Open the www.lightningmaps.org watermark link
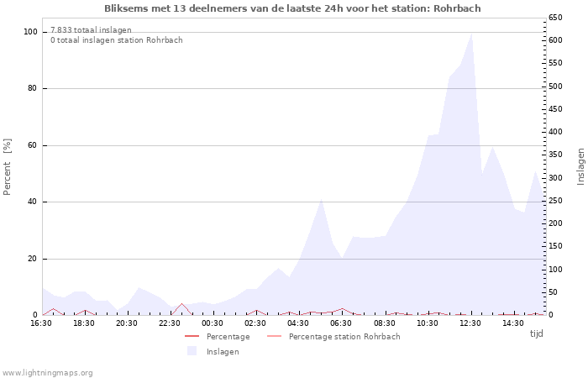Screen dimensions: 588x378 [x=47, y=372]
